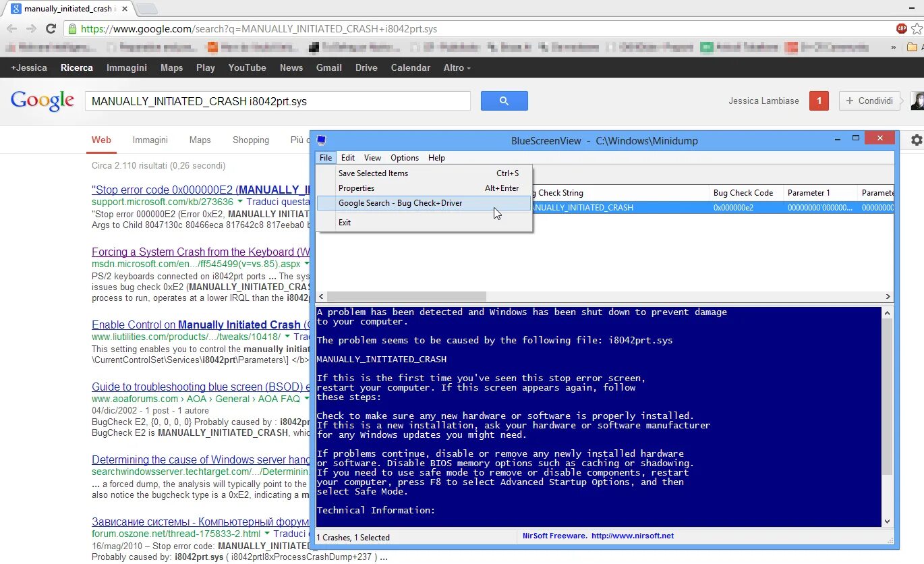The width and height of the screenshot is (924, 564).
Task: Open the bookmarks folder icon on the right
Action: point(913,49)
